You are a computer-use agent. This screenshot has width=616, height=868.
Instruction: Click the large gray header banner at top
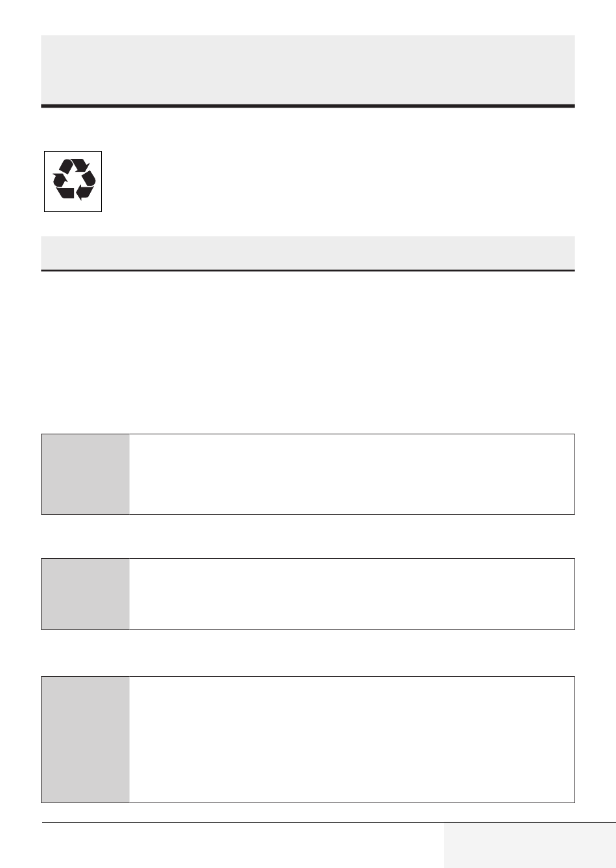(307, 69)
